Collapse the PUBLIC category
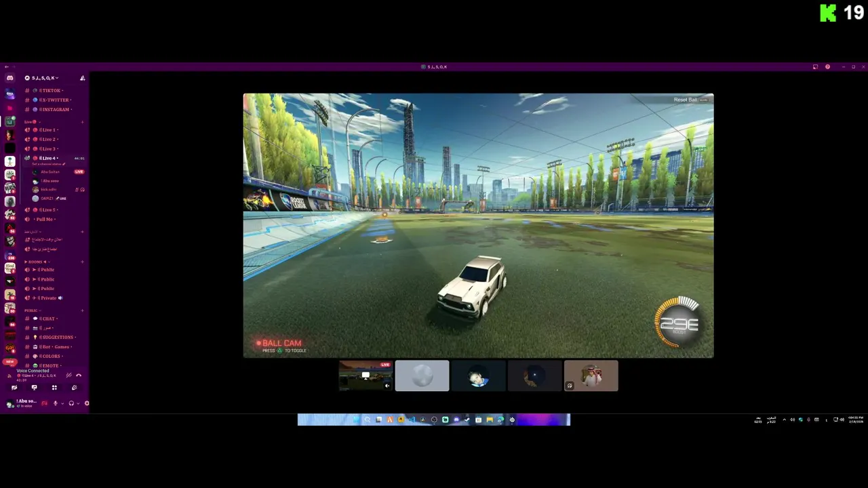Image resolution: width=868 pixels, height=488 pixels. tap(33, 310)
